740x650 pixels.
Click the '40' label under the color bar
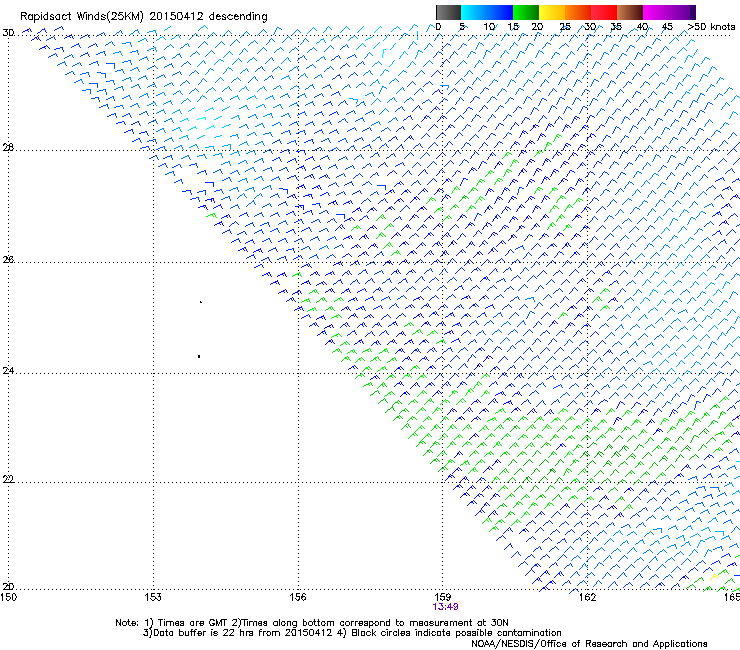[x=642, y=27]
